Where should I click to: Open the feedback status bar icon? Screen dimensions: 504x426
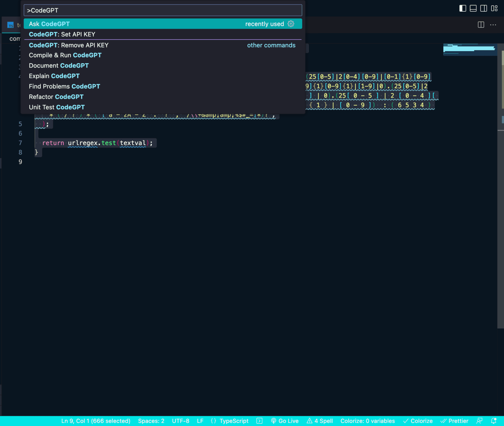[x=479, y=421]
